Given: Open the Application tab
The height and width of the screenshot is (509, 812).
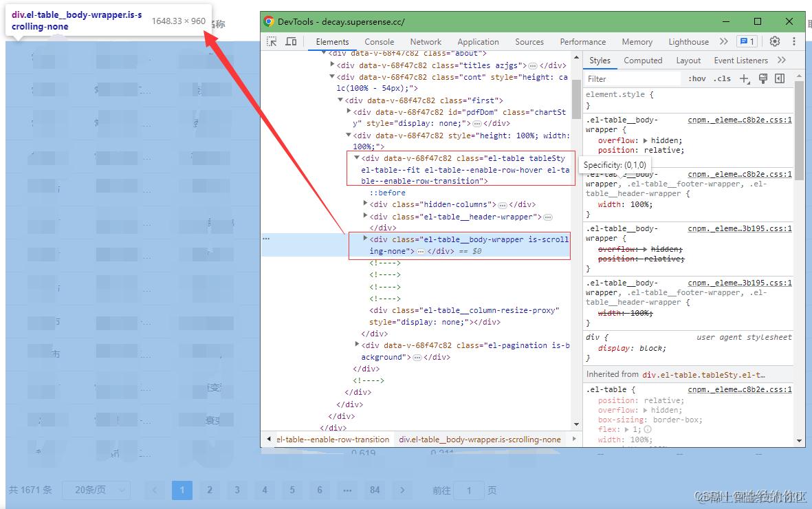Looking at the screenshot, I should tap(478, 42).
